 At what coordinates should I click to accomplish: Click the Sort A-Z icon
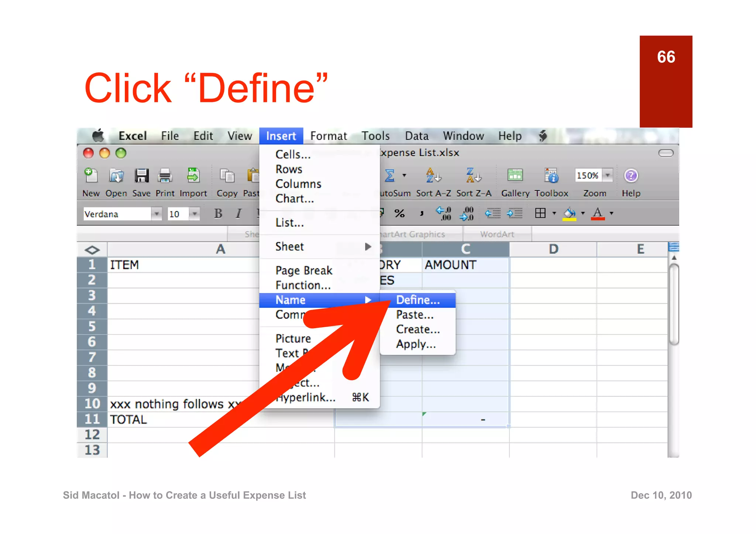pyautogui.click(x=433, y=175)
